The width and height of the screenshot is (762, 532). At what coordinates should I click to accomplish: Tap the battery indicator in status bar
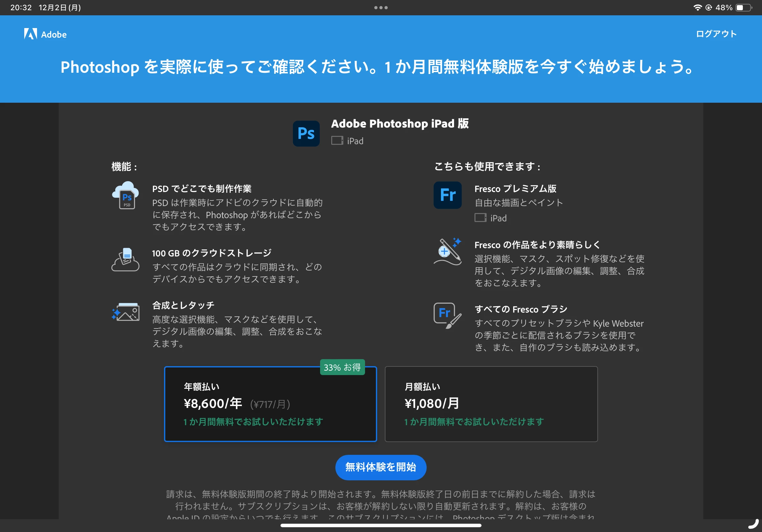pyautogui.click(x=743, y=7)
